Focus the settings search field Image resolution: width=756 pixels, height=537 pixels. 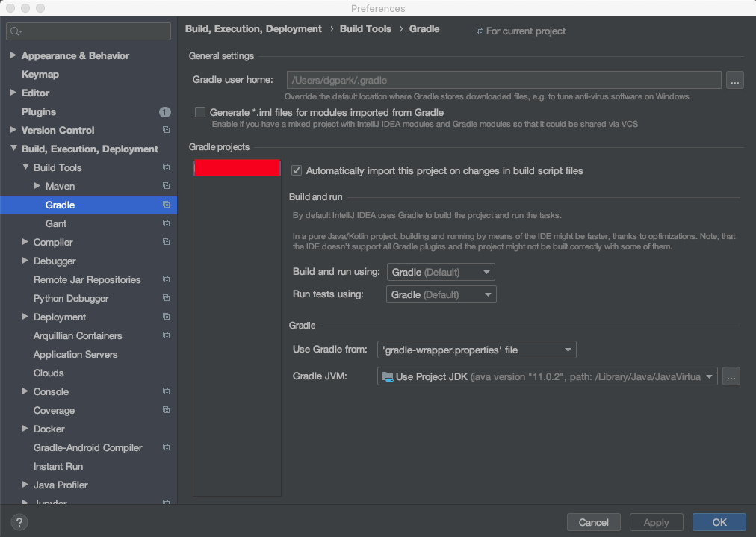click(88, 31)
